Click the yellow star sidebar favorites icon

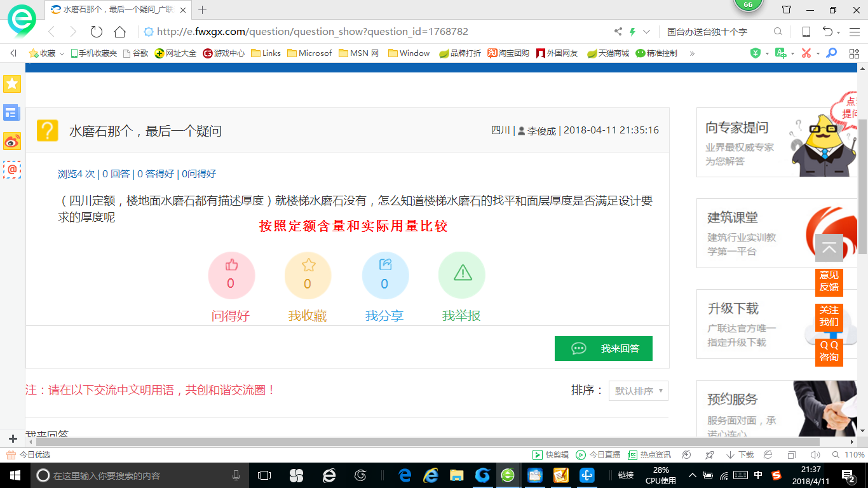coord(12,84)
